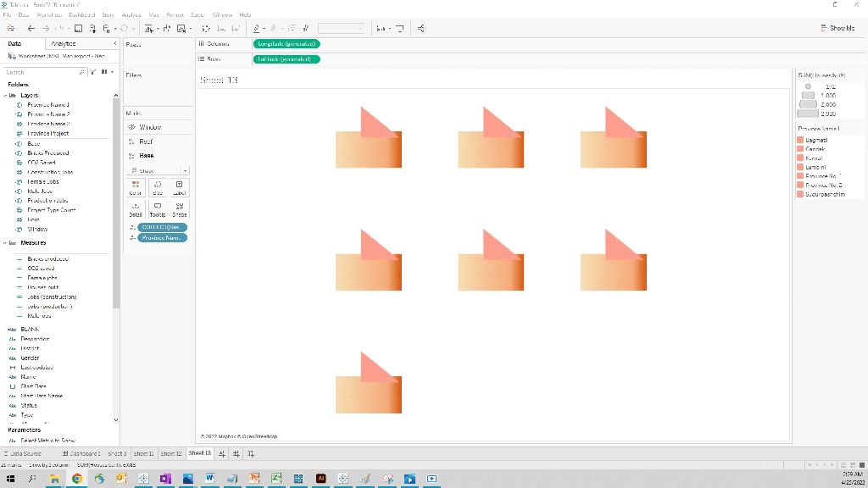The width and height of the screenshot is (868, 488).
Task: Click the Share workbook toolbar icon
Action: click(421, 28)
